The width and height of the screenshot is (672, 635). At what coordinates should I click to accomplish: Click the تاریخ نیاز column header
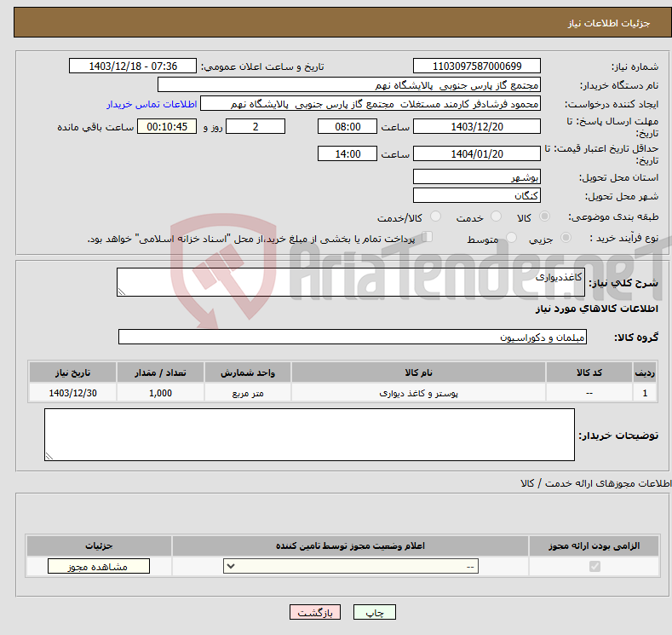[x=72, y=373]
